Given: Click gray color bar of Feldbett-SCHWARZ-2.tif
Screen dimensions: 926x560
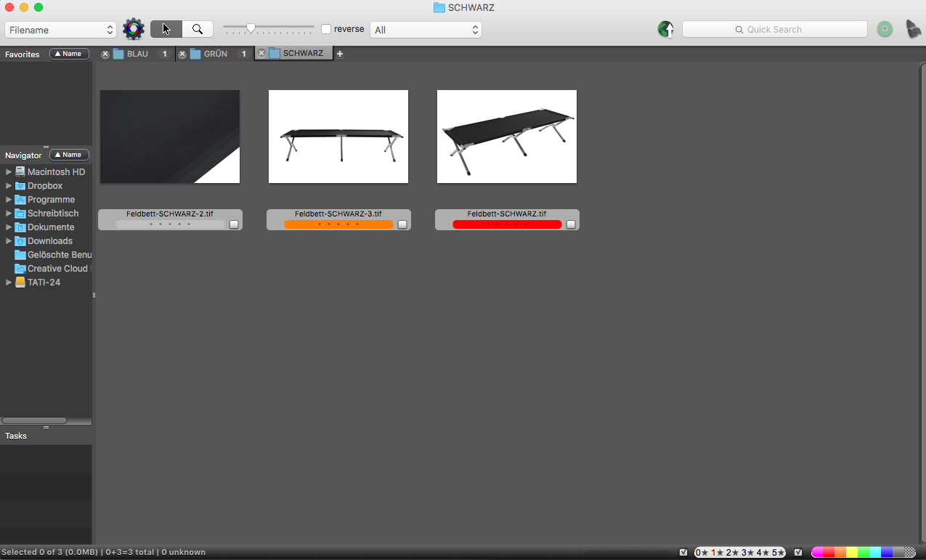Looking at the screenshot, I should pyautogui.click(x=170, y=224).
